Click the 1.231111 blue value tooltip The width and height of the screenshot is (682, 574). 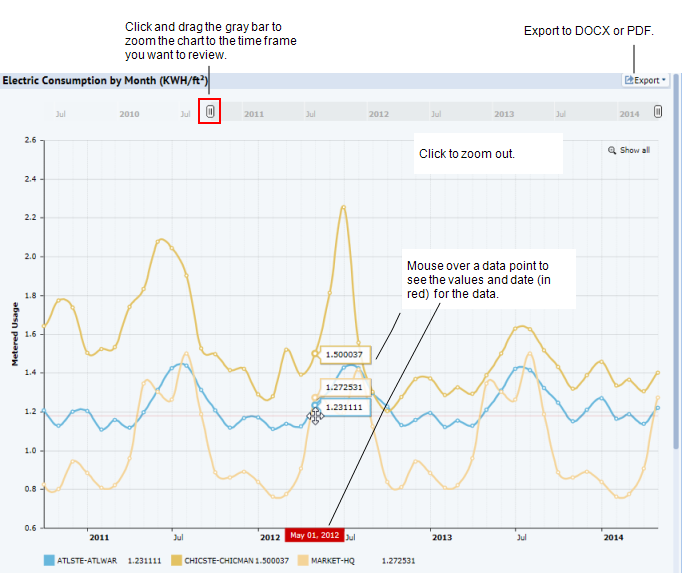347,407
